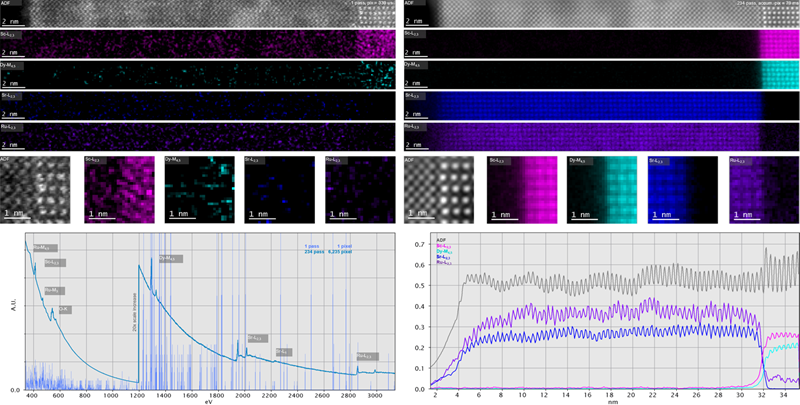Click the 20 tick on nm axis

tap(632, 395)
